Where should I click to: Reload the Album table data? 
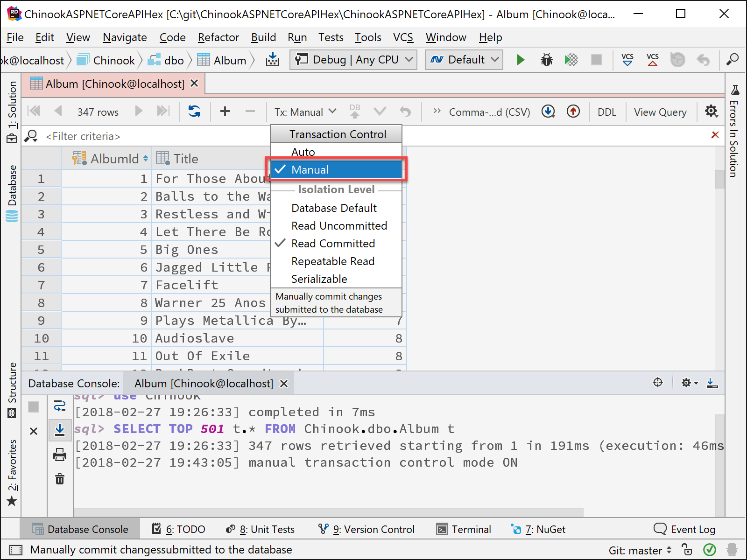pyautogui.click(x=194, y=111)
